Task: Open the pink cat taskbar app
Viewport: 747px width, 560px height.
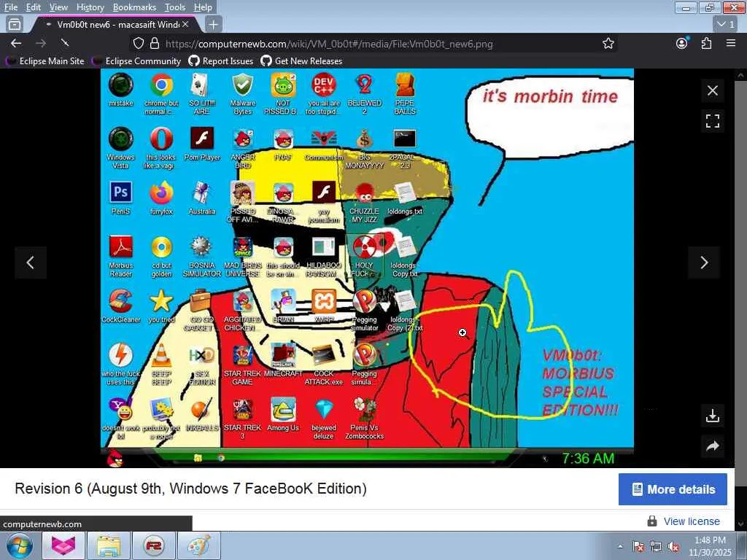Action: pos(63,545)
